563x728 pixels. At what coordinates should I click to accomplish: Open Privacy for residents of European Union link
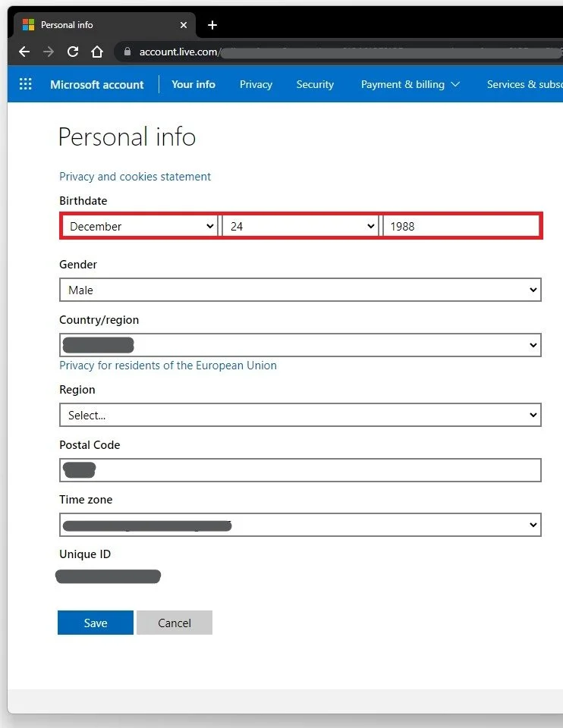[168, 366]
